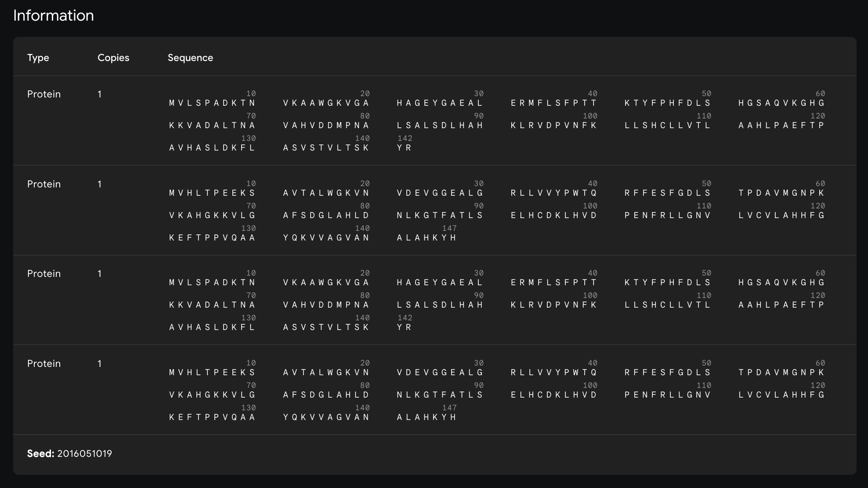This screenshot has width=868, height=488.
Task: Click HGSAQVKGHG block in third protein
Action: [x=781, y=283]
